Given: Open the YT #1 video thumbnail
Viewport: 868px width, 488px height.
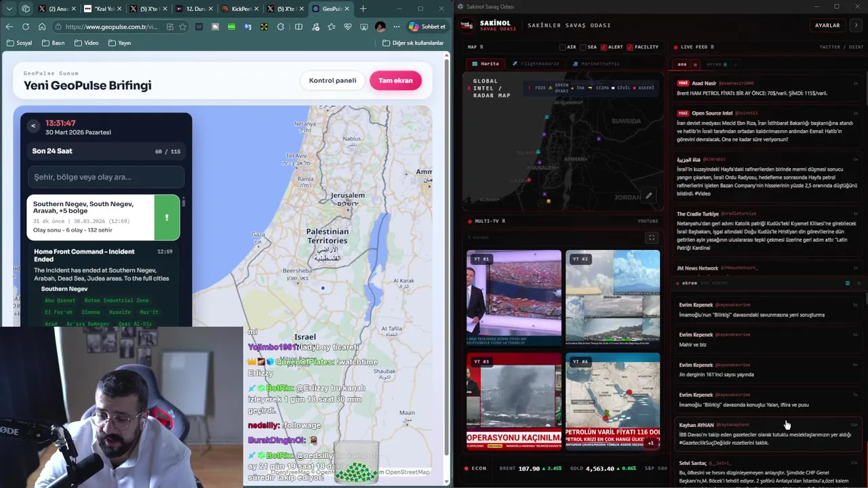Looking at the screenshot, I should pyautogui.click(x=513, y=298).
